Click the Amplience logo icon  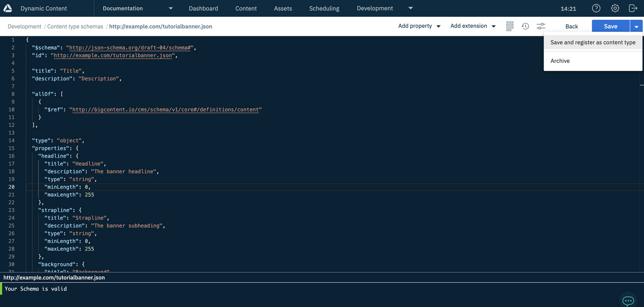coord(8,8)
